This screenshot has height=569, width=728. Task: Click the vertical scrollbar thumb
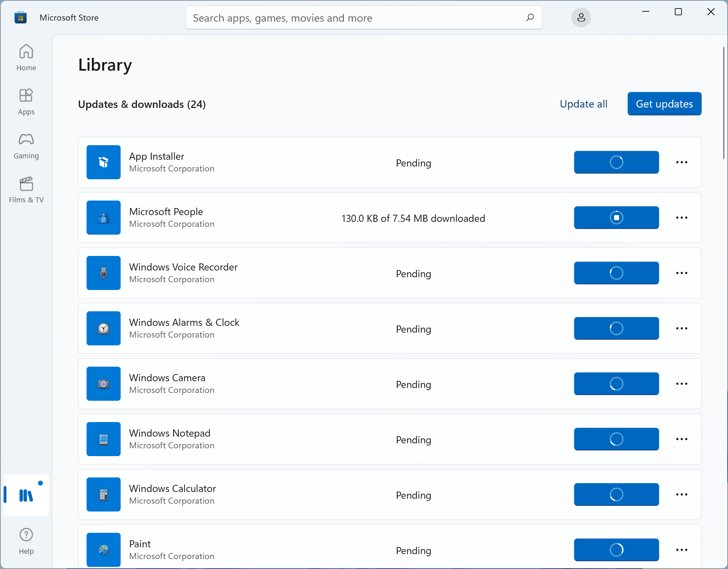pos(723,103)
